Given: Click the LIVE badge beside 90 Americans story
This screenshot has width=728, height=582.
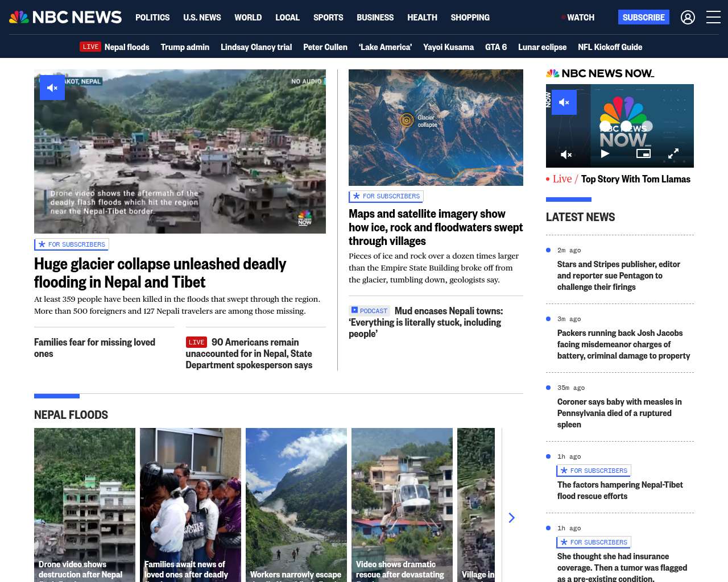Looking at the screenshot, I should point(196,342).
